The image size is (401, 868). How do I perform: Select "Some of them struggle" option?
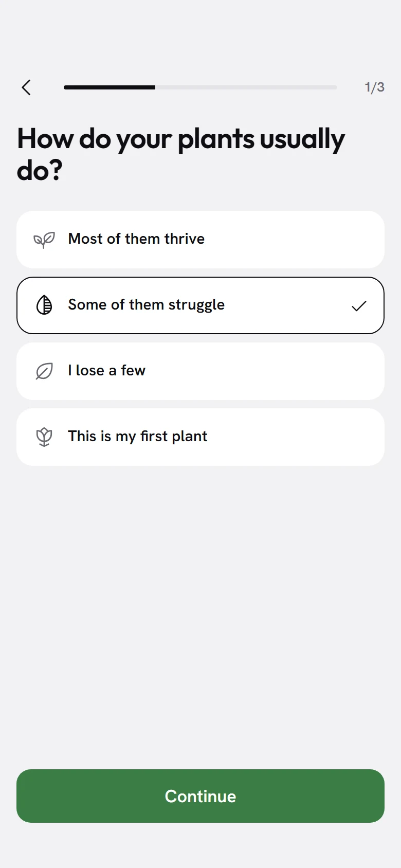(200, 305)
